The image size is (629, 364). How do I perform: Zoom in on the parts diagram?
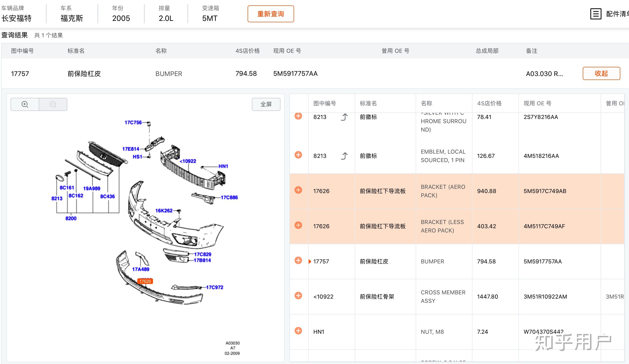(25, 104)
